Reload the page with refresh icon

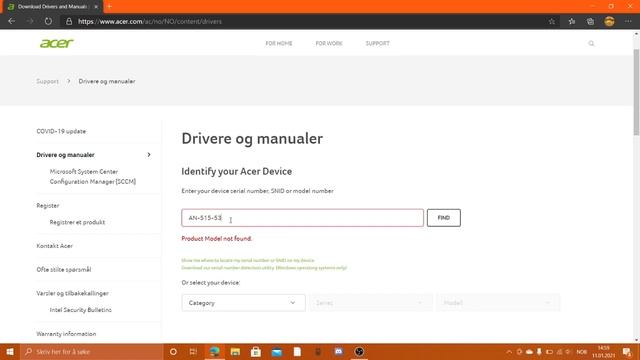48,21
